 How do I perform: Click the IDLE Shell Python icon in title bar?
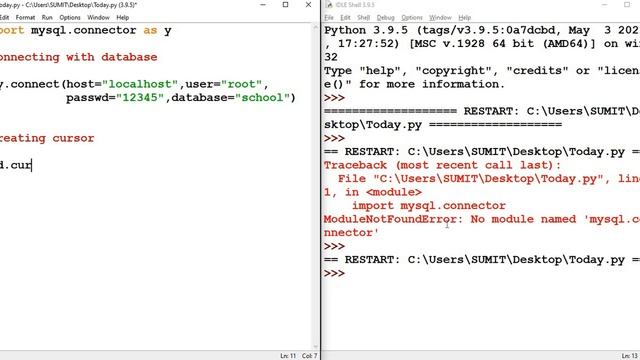329,5
